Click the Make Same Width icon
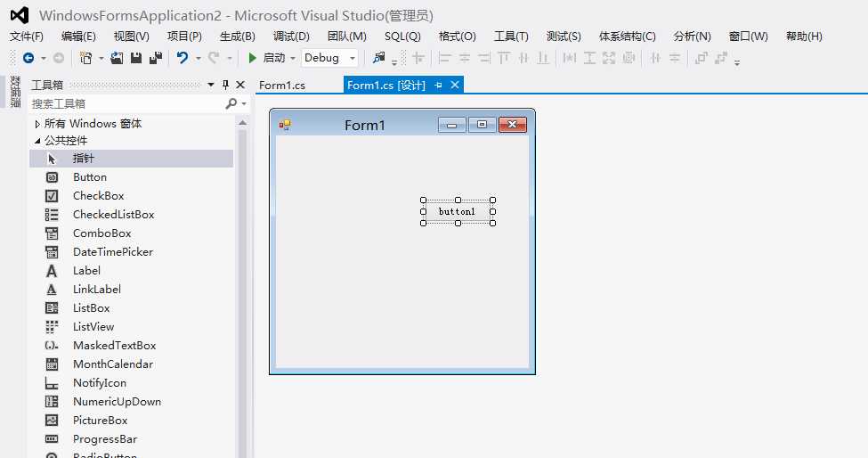868x458 pixels. tap(570, 58)
